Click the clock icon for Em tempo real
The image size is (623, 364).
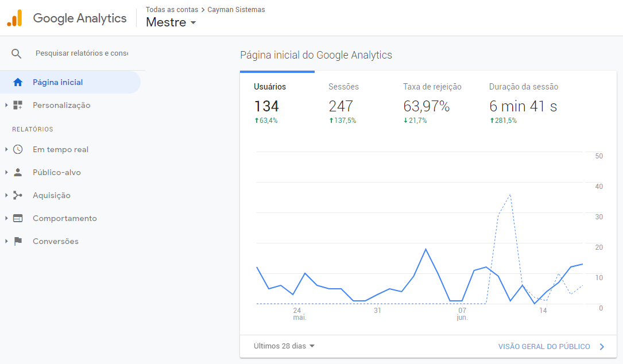pyautogui.click(x=18, y=149)
